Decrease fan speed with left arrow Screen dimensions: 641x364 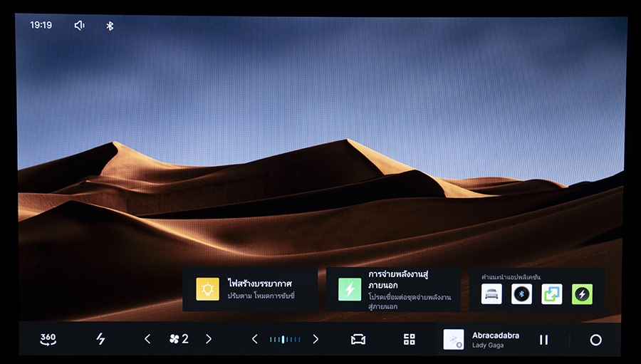[x=147, y=339]
